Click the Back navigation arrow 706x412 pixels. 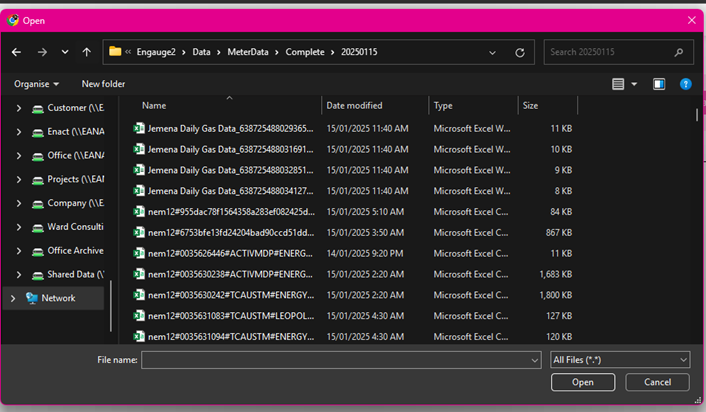(x=17, y=52)
